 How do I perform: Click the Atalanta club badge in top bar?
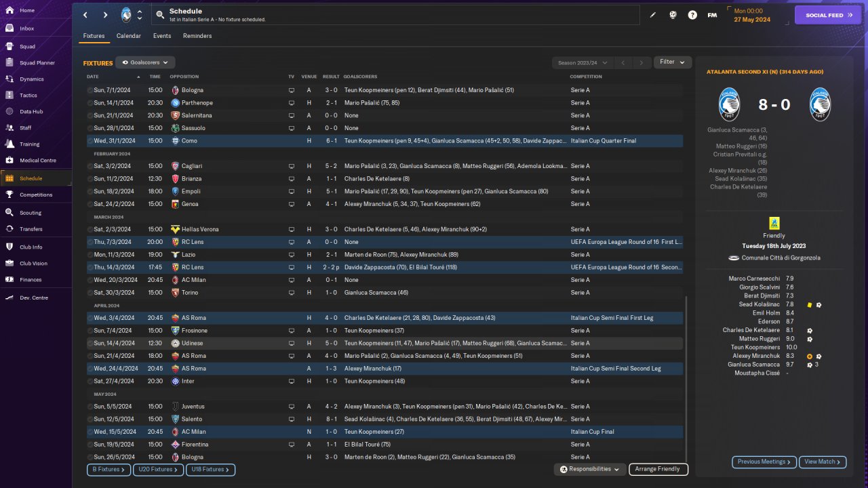coord(127,15)
